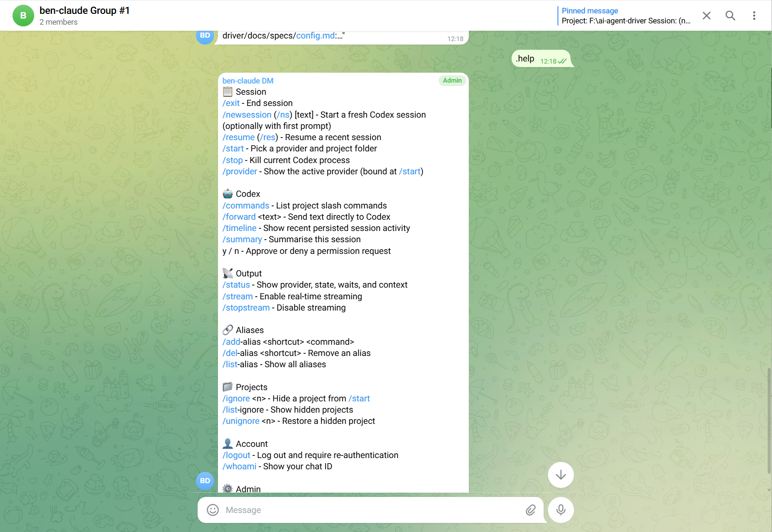Click the /unignore command link
Viewport: 772px width, 532px height.
point(241,421)
